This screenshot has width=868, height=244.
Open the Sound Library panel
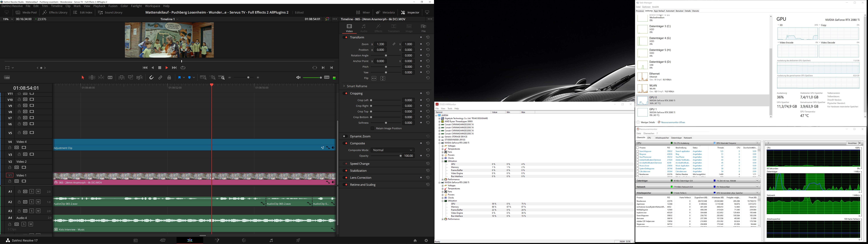[110, 12]
